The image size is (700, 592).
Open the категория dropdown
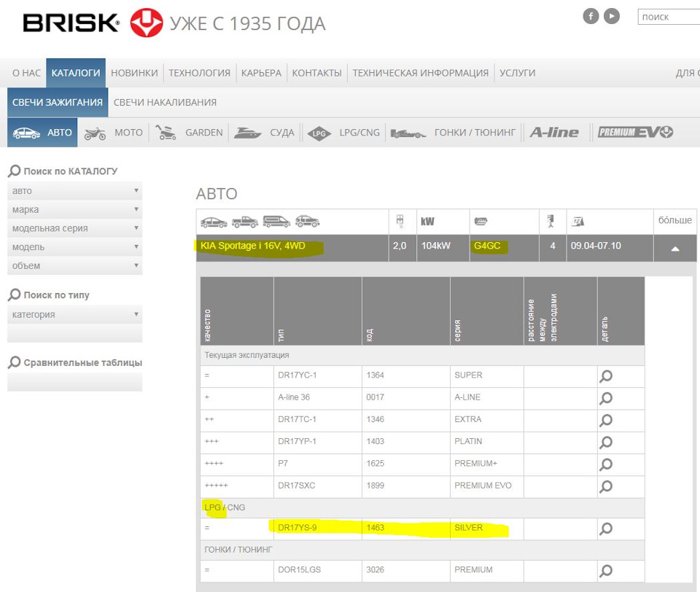(x=74, y=314)
